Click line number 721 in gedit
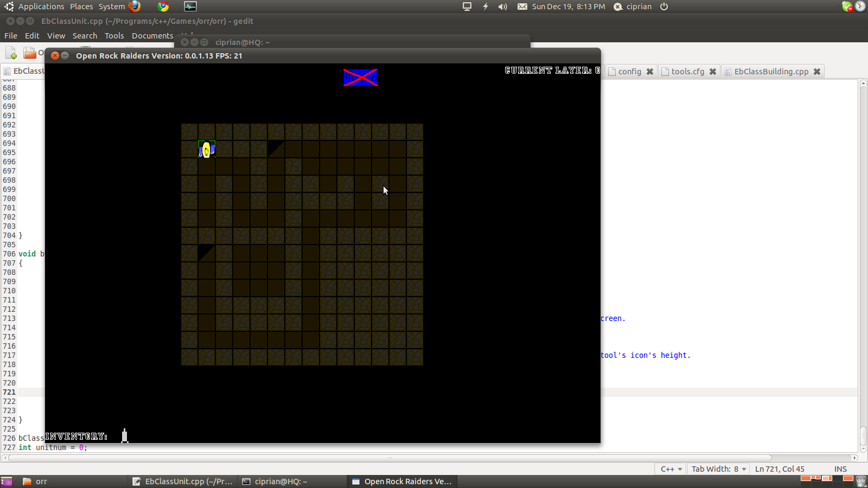 tap(9, 392)
